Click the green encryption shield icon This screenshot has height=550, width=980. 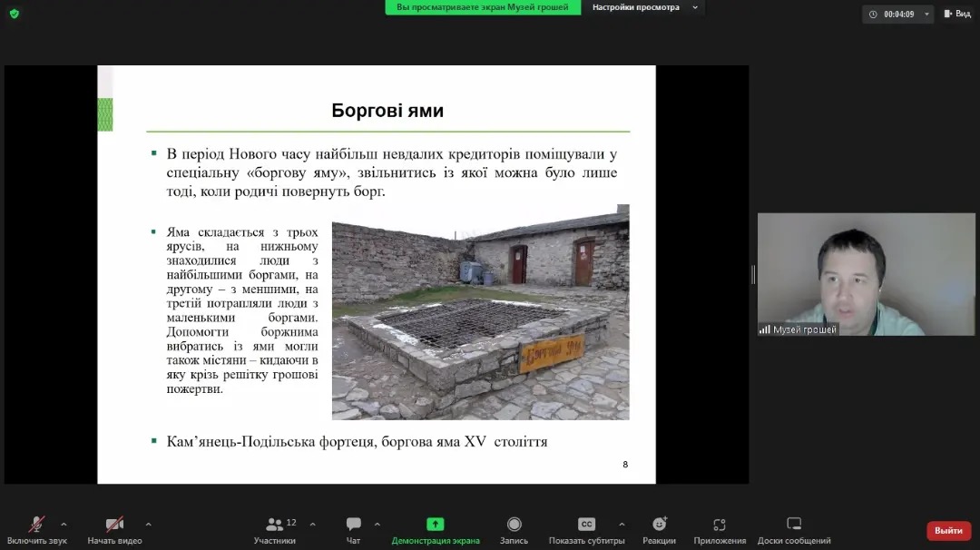point(14,14)
